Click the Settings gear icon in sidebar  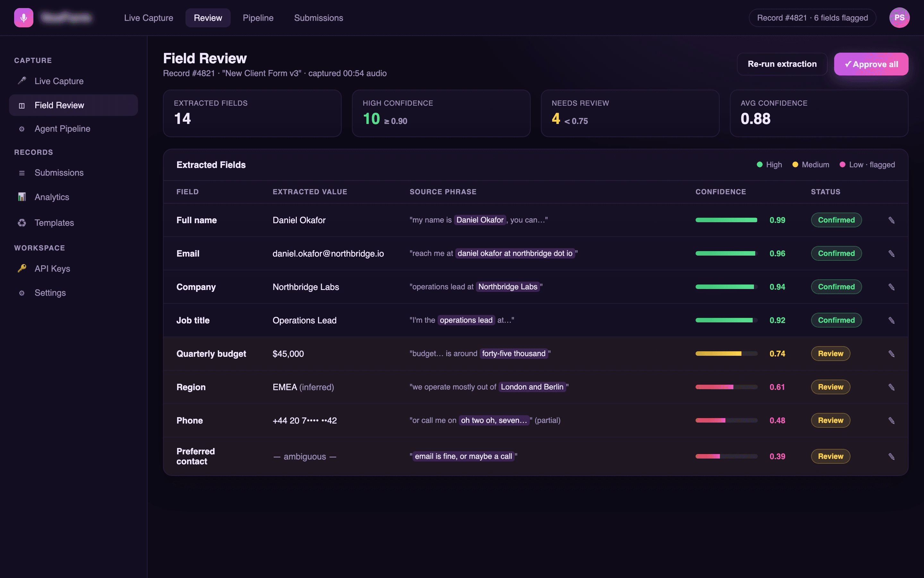(x=22, y=293)
